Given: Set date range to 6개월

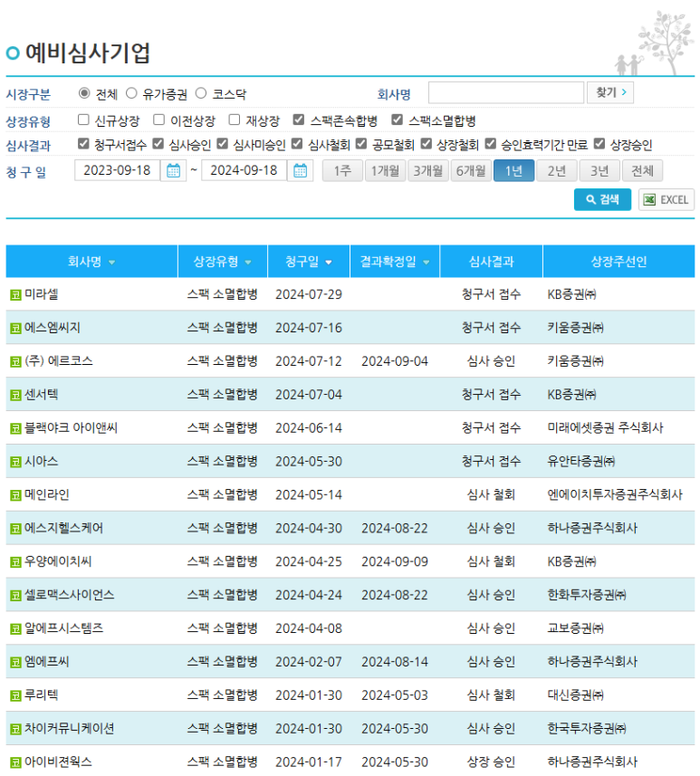Looking at the screenshot, I should 471,171.
